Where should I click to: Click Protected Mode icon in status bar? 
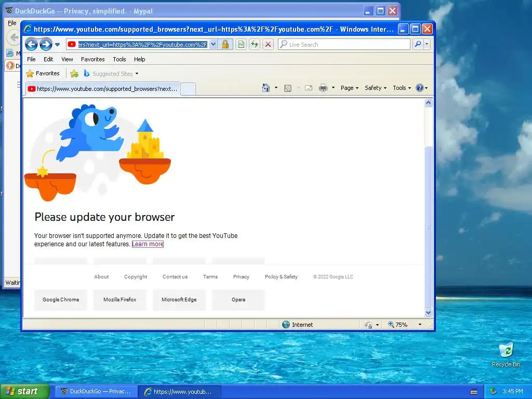point(368,325)
